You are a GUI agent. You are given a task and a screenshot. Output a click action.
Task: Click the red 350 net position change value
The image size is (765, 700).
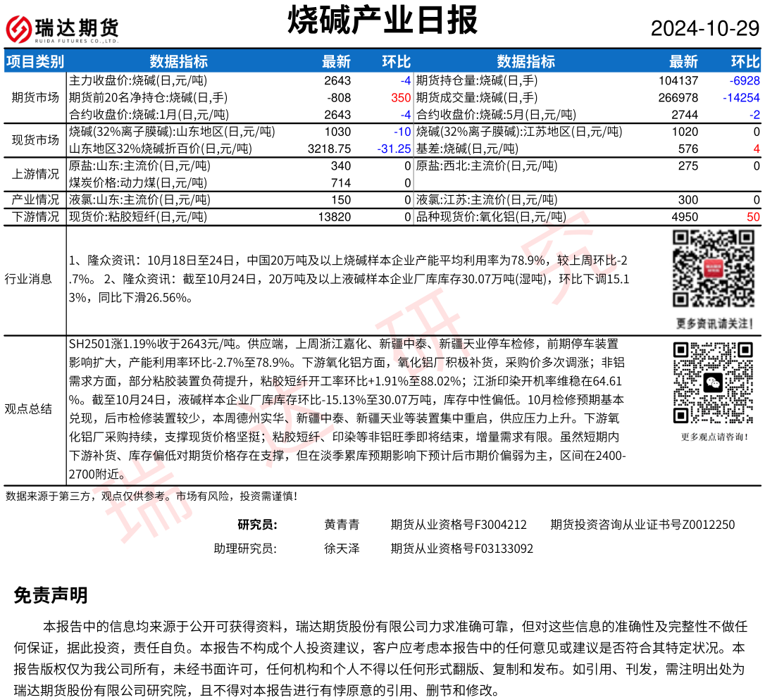[400, 98]
